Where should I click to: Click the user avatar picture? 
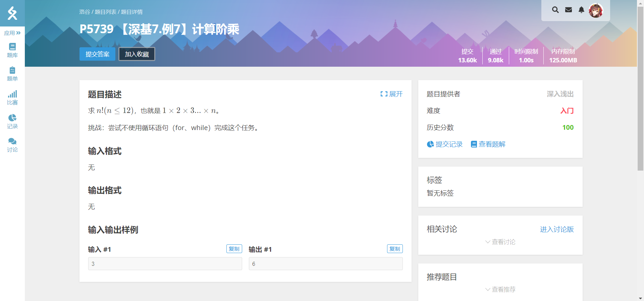click(x=596, y=10)
